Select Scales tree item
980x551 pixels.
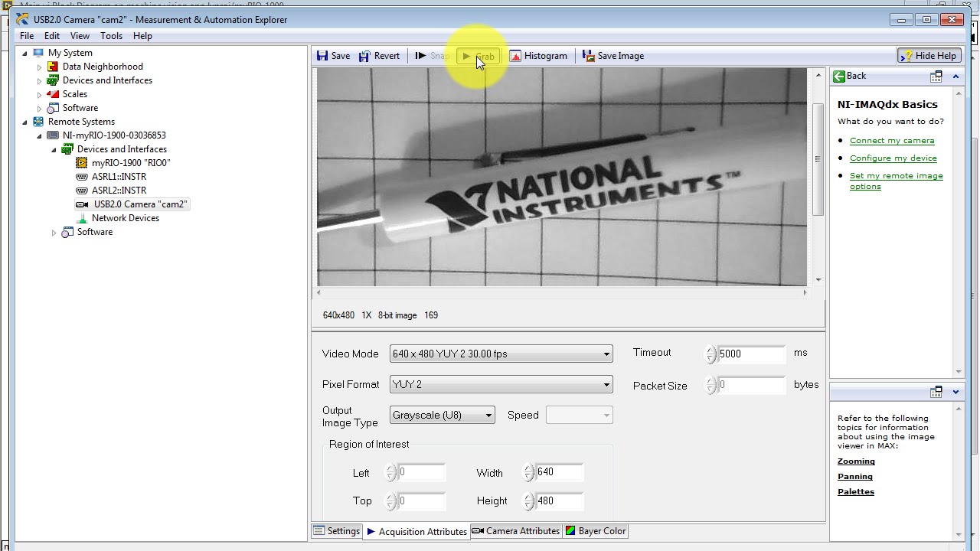point(74,94)
